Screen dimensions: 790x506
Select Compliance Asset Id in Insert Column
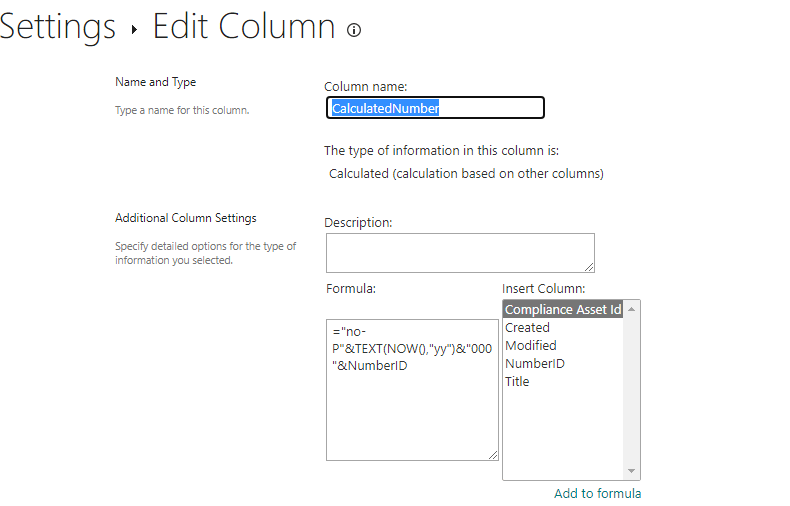point(563,309)
